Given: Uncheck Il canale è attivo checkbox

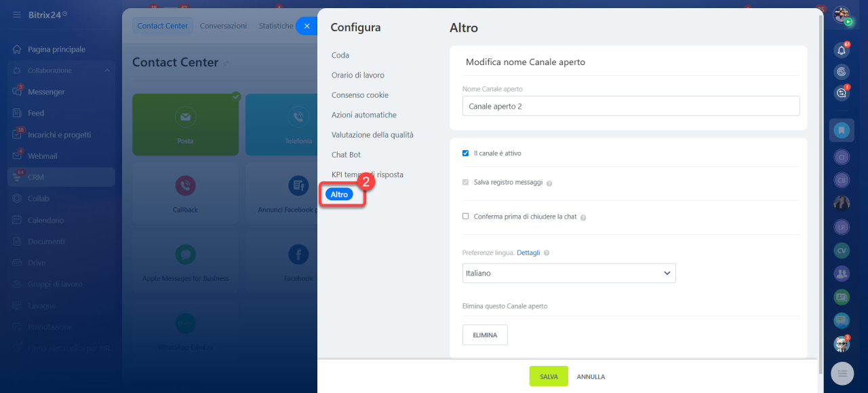Looking at the screenshot, I should tap(465, 153).
